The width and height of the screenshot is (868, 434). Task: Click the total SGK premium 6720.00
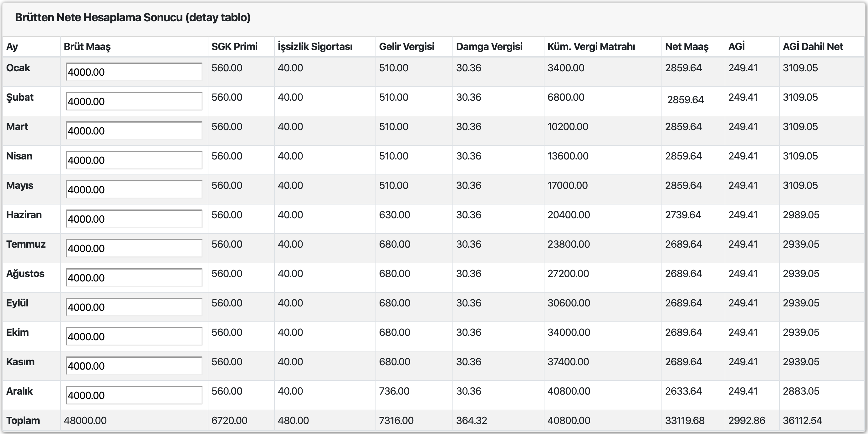click(x=229, y=421)
